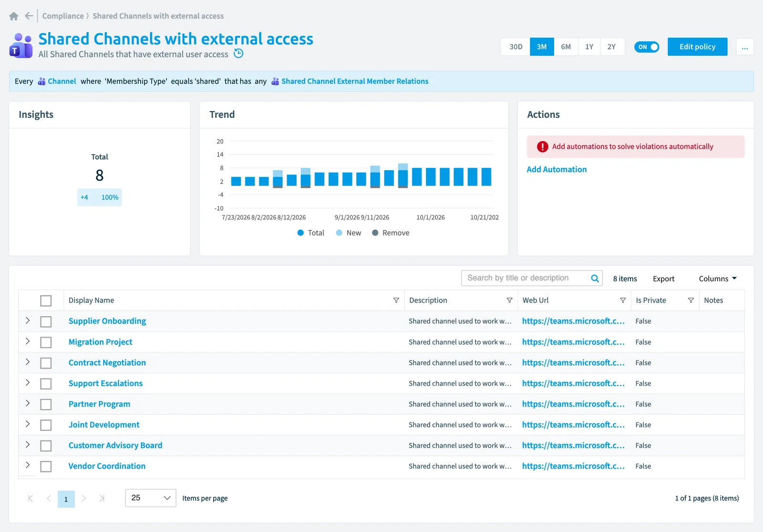This screenshot has width=763, height=532.
Task: Select the Partner Program row checkbox
Action: pyautogui.click(x=46, y=405)
